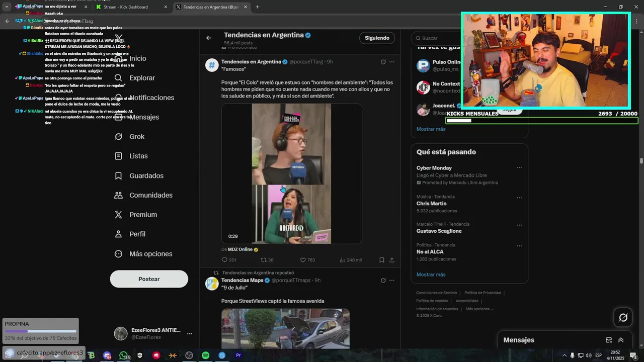Show hidden icons in the system tray
The image size is (644, 362).
565,355
